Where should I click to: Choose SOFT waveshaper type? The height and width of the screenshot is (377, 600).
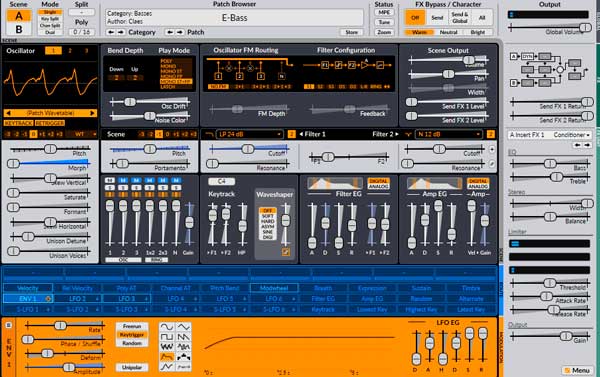(267, 216)
